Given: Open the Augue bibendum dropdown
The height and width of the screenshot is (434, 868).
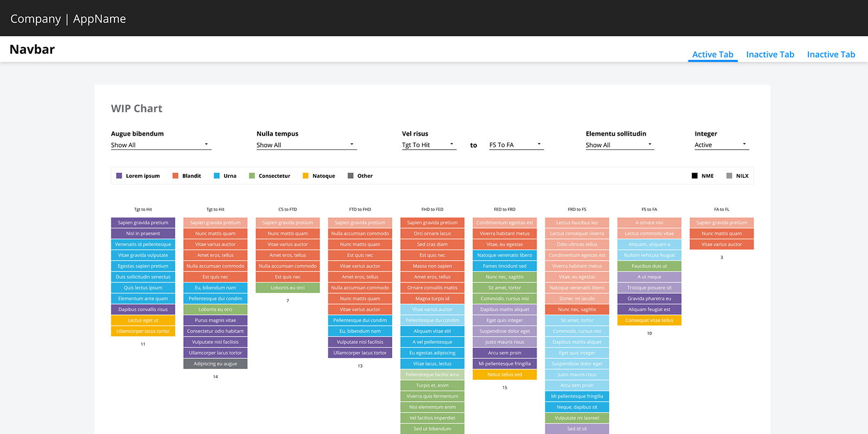Looking at the screenshot, I should tap(161, 145).
